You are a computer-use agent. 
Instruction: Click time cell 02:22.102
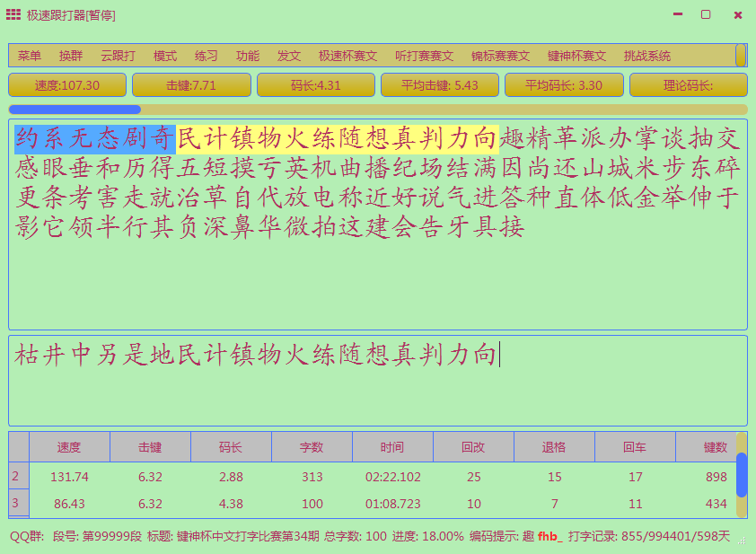(393, 477)
